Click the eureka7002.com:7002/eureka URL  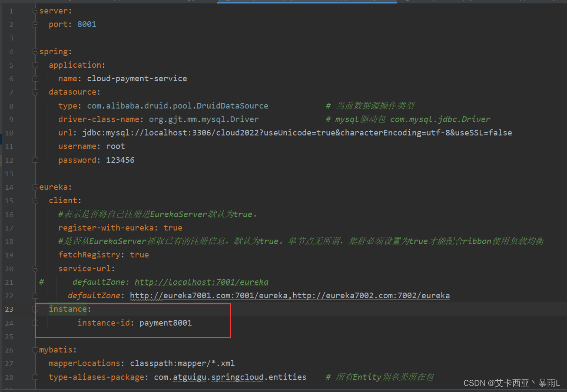371,296
